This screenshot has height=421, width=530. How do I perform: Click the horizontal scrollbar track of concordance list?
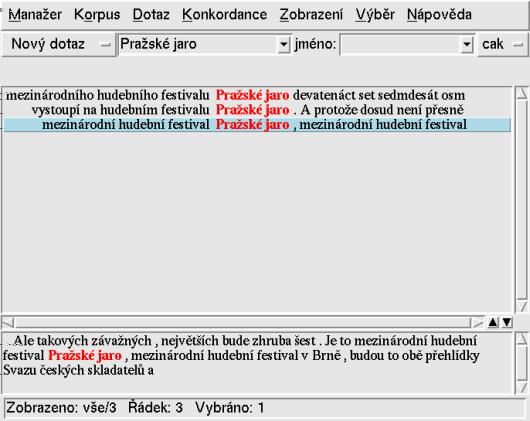(x=243, y=322)
